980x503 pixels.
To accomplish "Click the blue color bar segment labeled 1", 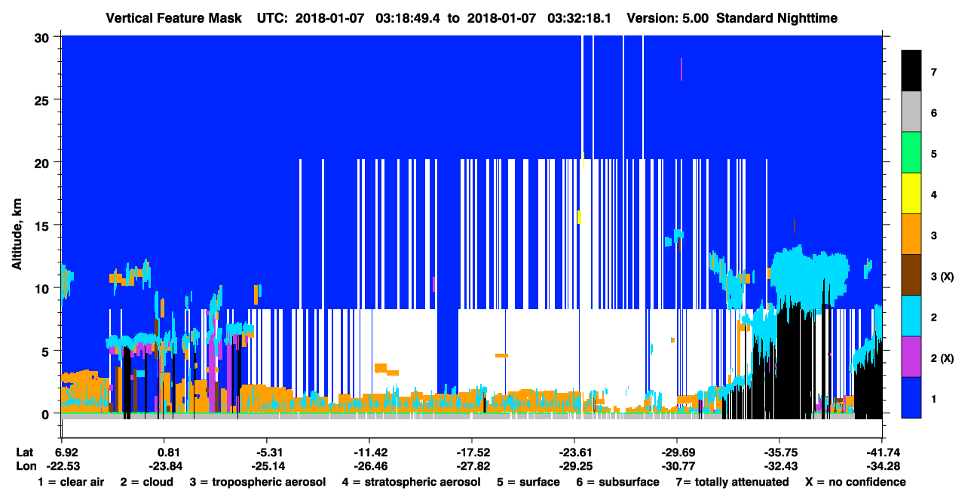I will pyautogui.click(x=911, y=397).
